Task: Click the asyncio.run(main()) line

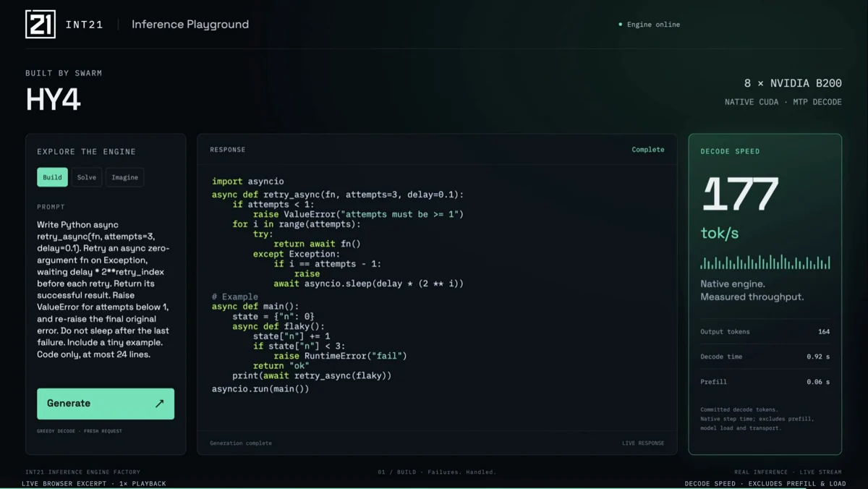Action: click(x=260, y=389)
